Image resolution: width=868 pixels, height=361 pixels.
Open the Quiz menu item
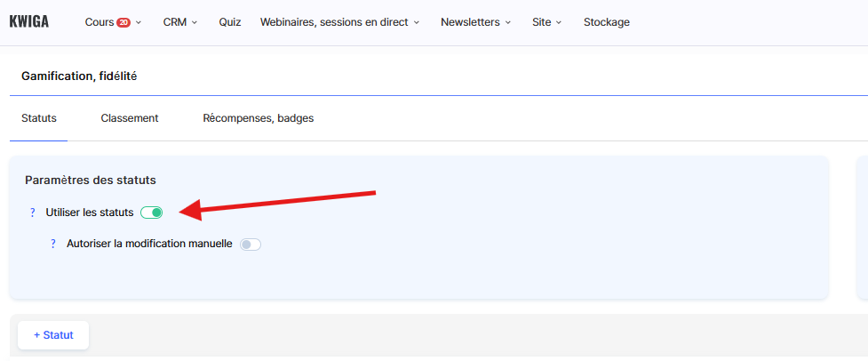pos(230,22)
